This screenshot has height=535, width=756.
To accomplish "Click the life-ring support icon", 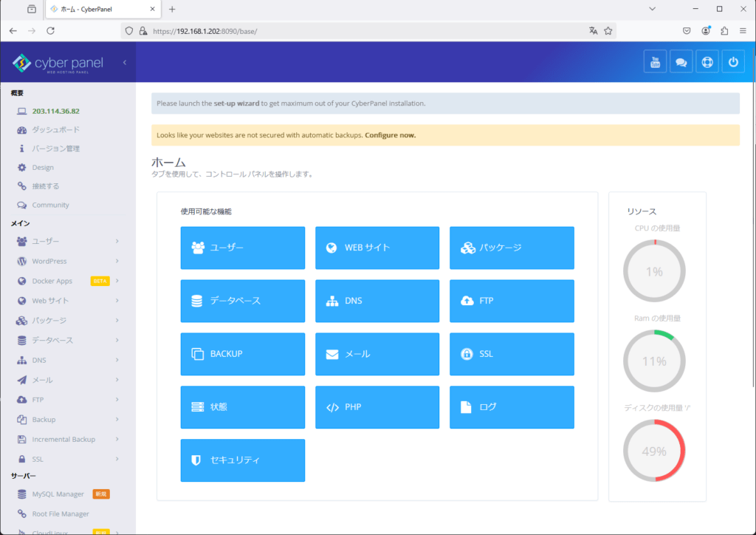I will 707,62.
